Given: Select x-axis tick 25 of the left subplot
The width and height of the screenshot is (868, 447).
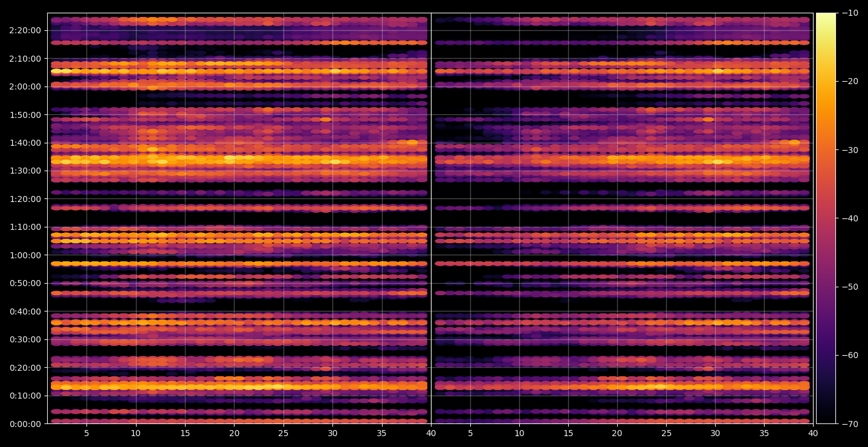Looking at the screenshot, I should [283, 433].
